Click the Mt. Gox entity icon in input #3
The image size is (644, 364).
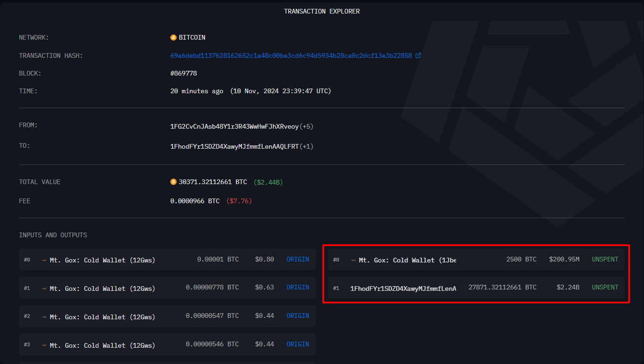coord(44,345)
